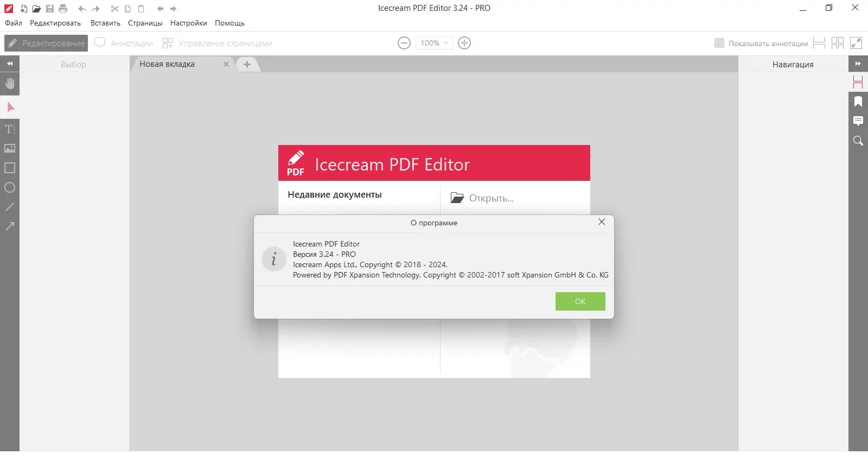Select the Hand pan tool
This screenshot has height=467, width=868.
10,84
